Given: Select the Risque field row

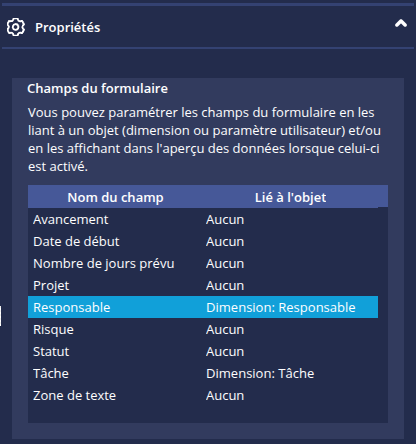Looking at the screenshot, I should point(203,329).
